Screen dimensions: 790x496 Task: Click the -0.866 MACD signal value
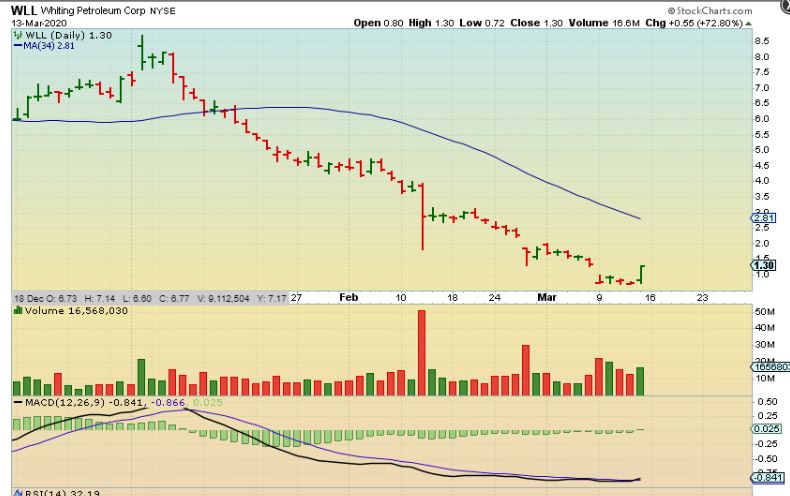pos(168,402)
